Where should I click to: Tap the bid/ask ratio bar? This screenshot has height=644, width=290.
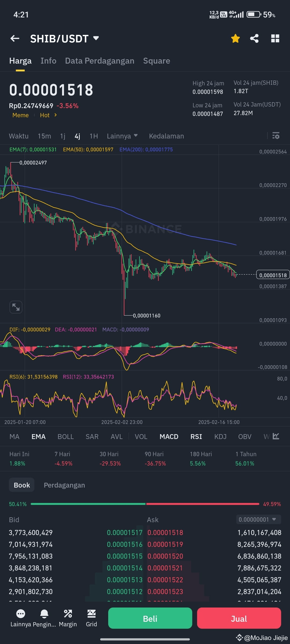[x=145, y=504]
